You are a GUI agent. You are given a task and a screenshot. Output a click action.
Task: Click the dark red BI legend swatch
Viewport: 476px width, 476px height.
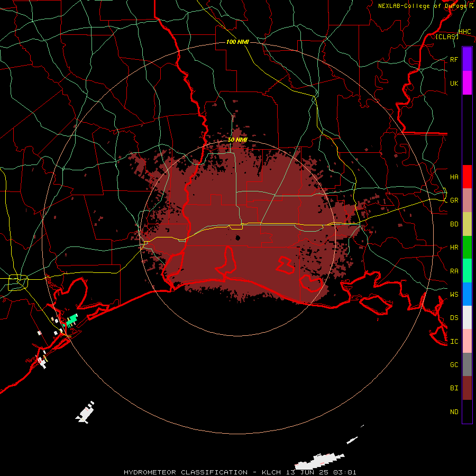(467, 388)
